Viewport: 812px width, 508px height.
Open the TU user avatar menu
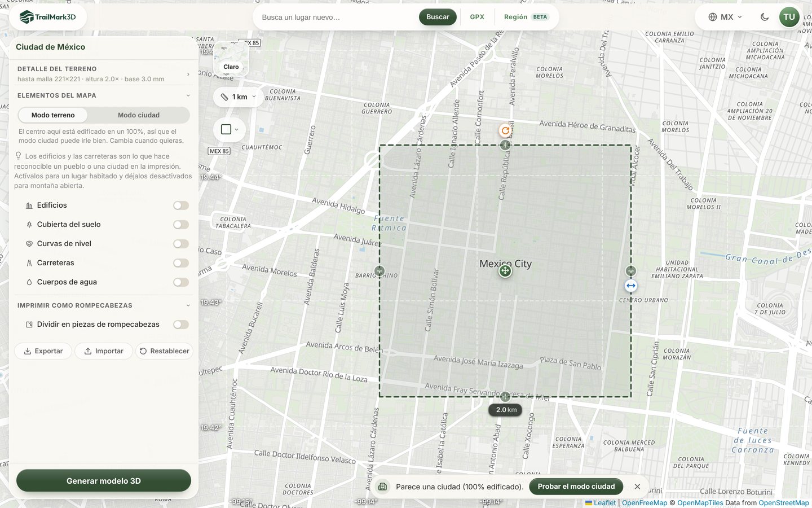click(789, 17)
